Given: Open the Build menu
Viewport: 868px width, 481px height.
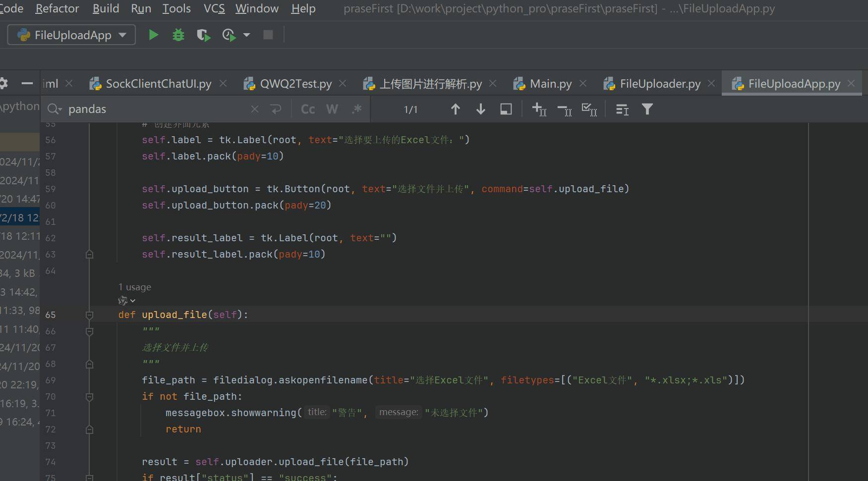Looking at the screenshot, I should tap(106, 8).
